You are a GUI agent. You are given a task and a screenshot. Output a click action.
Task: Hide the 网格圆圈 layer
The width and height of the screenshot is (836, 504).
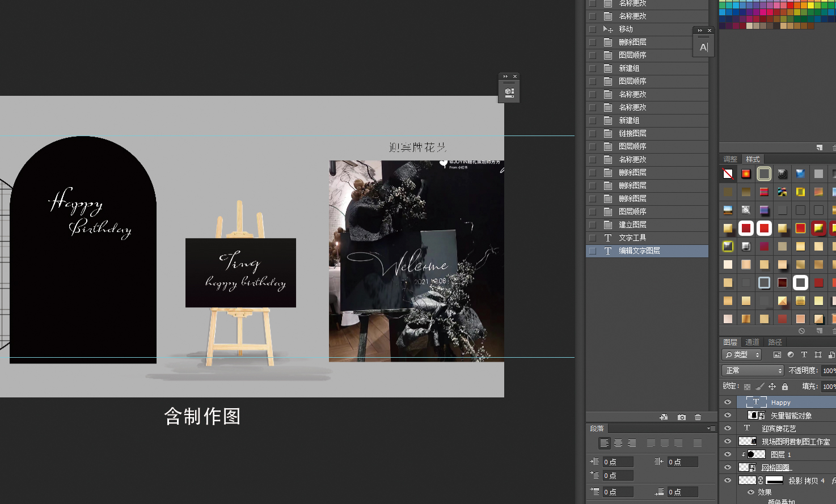click(x=728, y=467)
